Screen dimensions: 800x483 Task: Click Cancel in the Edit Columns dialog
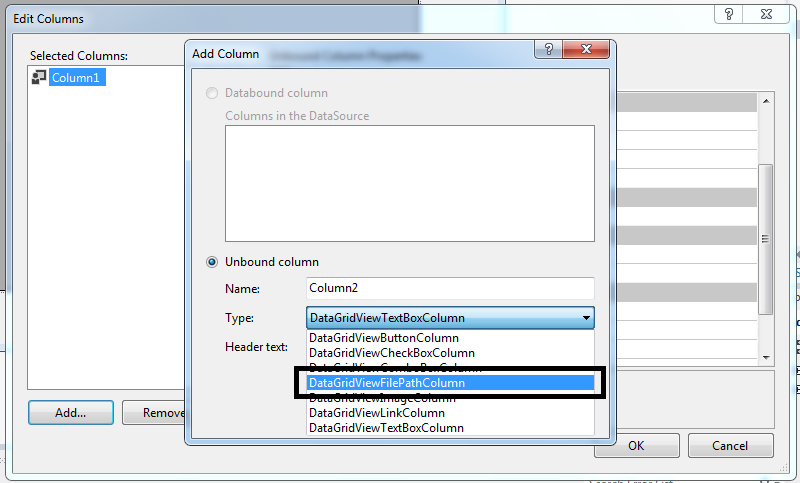click(x=731, y=446)
